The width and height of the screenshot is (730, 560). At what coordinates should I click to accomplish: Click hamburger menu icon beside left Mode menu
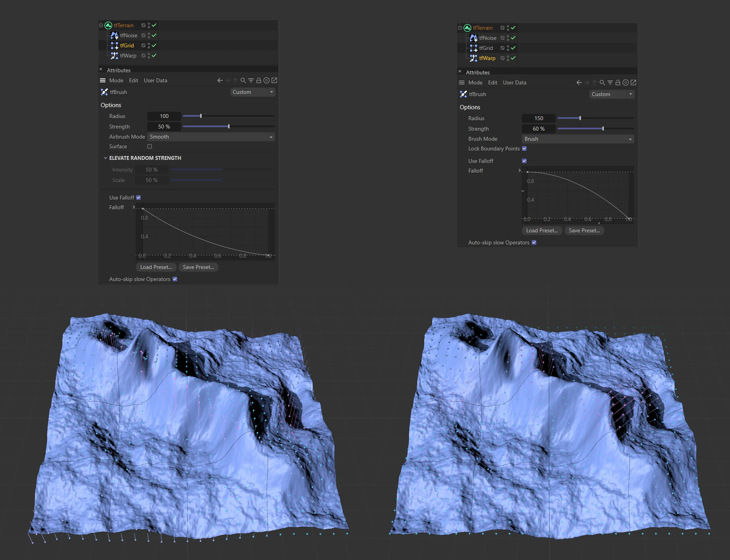[x=103, y=80]
